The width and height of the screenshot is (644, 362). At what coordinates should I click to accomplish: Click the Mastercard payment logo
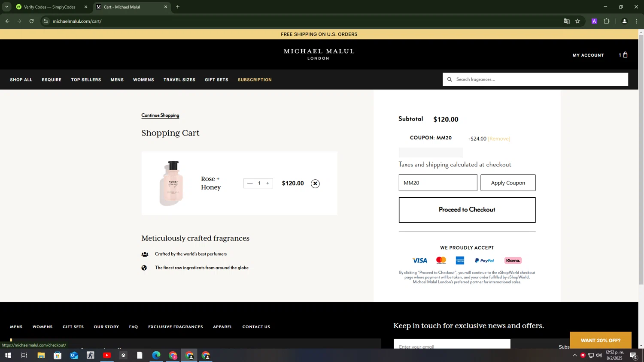click(441, 260)
